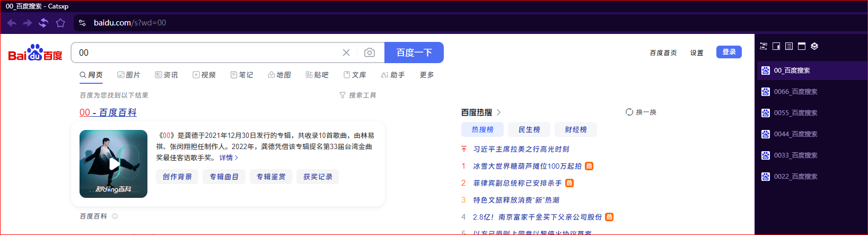Switch to the 资讯 tab
This screenshot has width=868, height=235.
(x=166, y=75)
